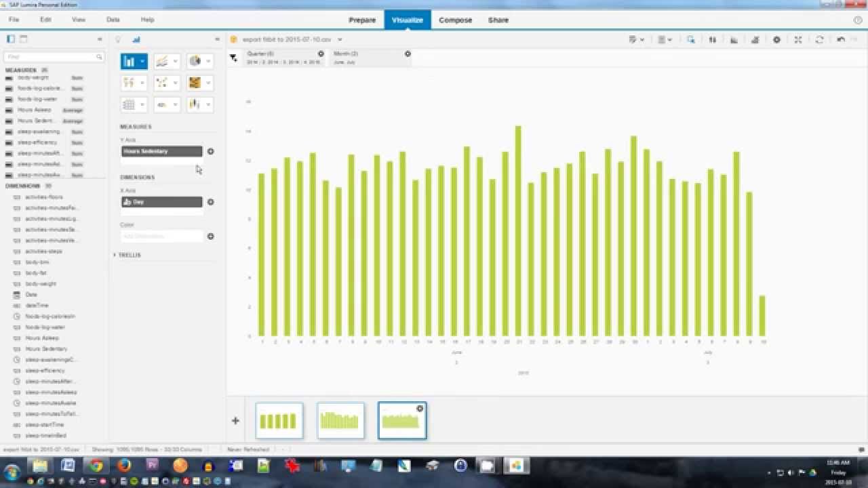Select the scatter chart type icon
868x488 pixels.
[x=129, y=83]
